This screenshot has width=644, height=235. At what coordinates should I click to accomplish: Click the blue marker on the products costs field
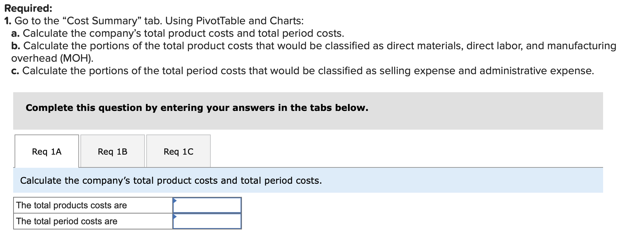click(175, 200)
